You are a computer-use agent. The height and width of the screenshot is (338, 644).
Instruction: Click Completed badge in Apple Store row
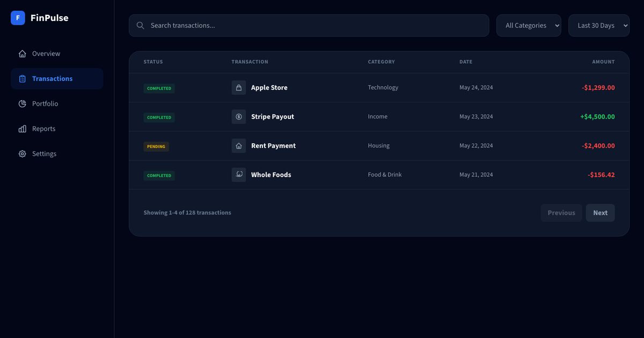[x=159, y=89]
